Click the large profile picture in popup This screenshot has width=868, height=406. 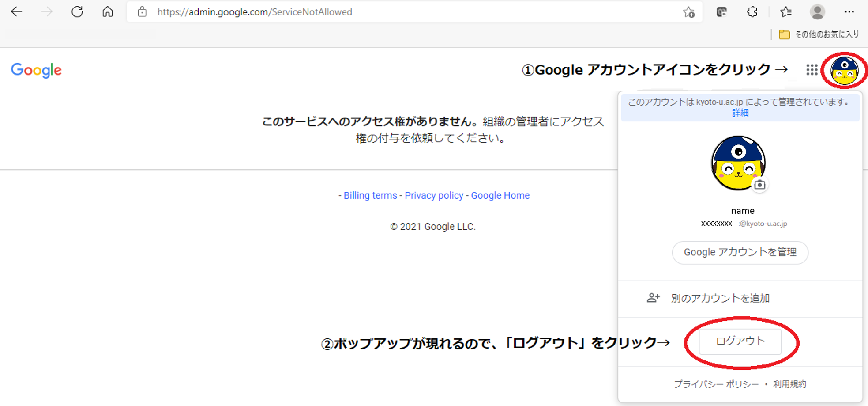738,163
